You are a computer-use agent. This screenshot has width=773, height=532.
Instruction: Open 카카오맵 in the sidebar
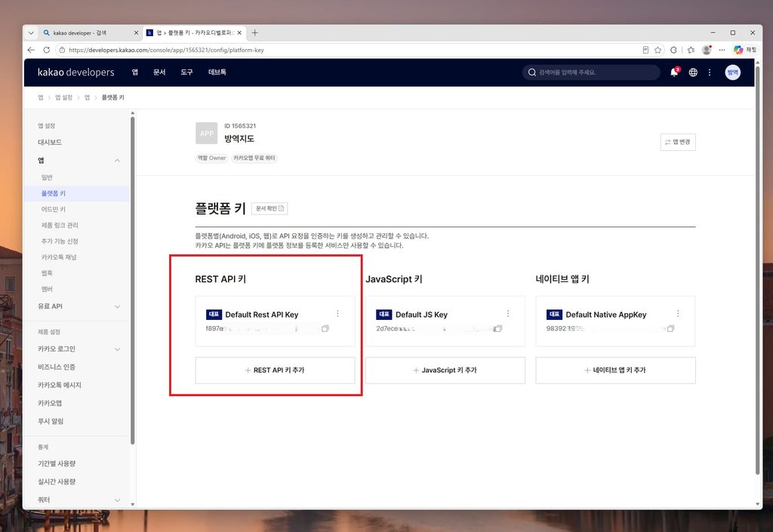(50, 403)
